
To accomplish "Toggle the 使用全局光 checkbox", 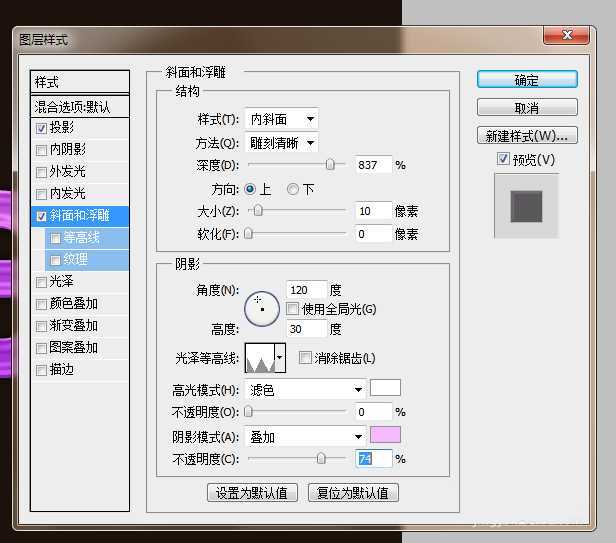I will point(293,309).
